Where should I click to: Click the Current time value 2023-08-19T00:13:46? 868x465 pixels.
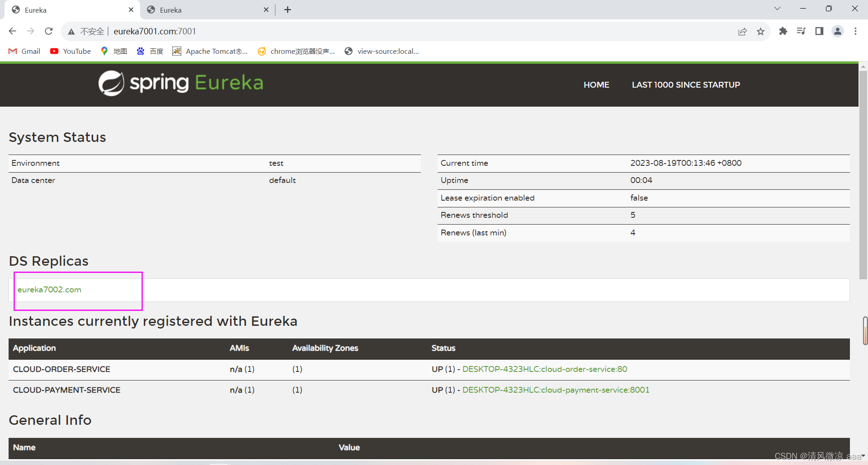point(686,163)
